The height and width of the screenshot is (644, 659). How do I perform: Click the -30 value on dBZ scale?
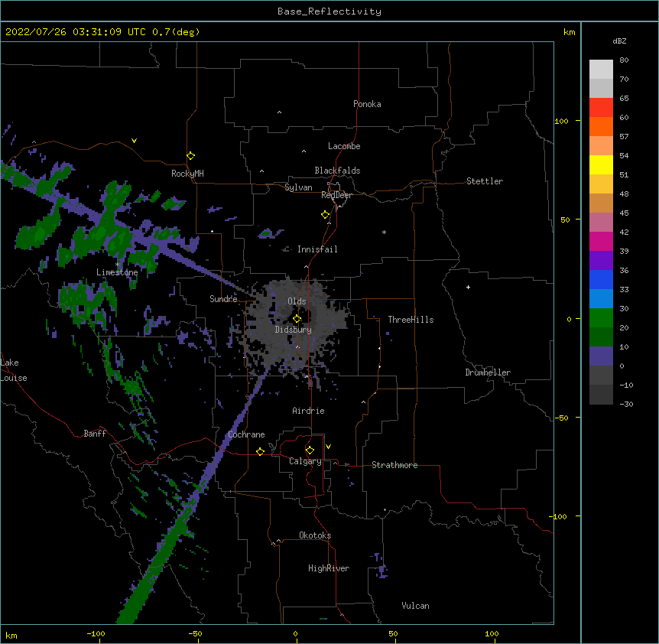(626, 404)
